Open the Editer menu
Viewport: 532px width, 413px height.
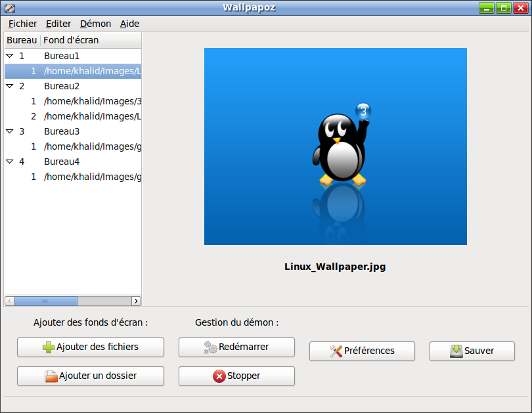click(58, 24)
